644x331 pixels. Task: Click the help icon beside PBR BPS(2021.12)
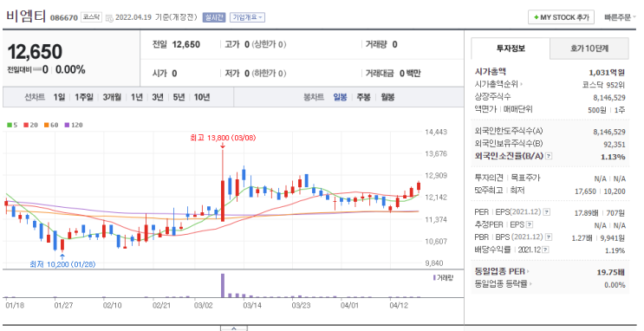pos(549,237)
